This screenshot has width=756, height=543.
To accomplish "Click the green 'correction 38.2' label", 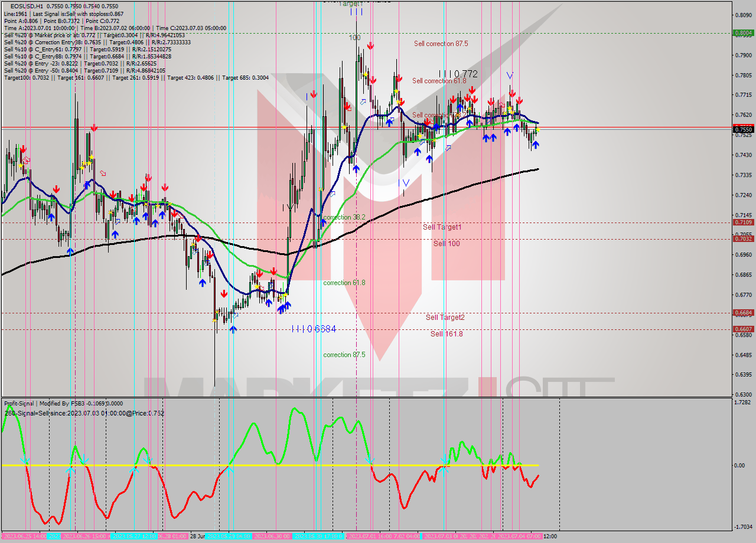I will pyautogui.click(x=344, y=217).
